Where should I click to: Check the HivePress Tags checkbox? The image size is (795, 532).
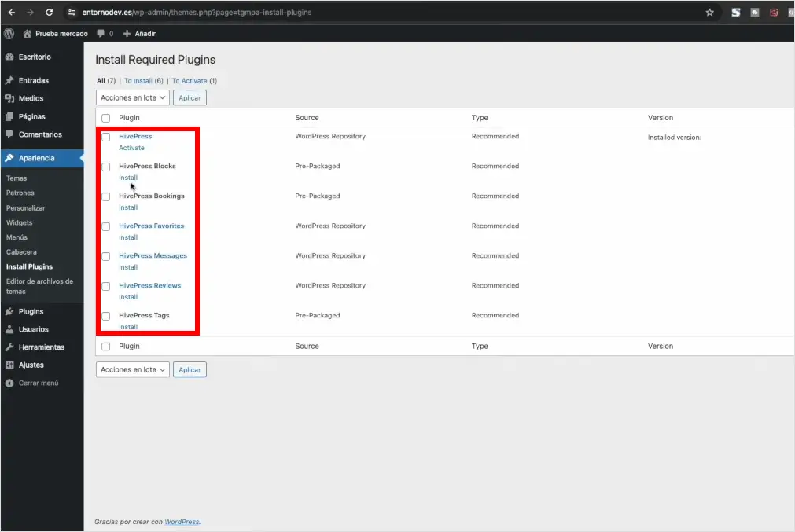tap(105, 316)
